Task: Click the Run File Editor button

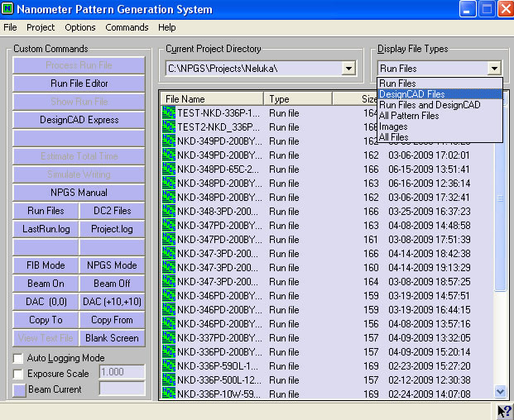Action: point(79,84)
